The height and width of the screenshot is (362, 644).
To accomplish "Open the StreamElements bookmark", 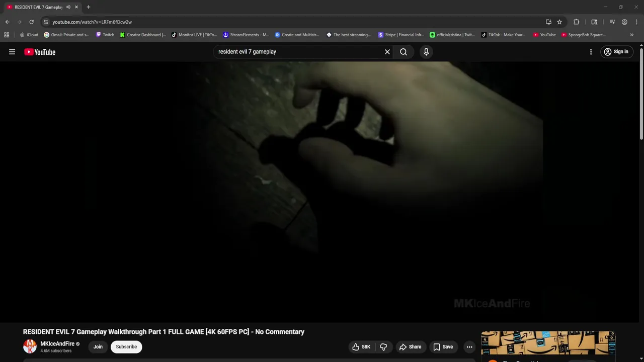I will [x=246, y=35].
